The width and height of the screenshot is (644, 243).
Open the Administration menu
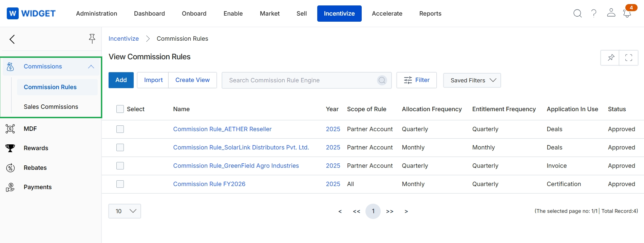97,14
